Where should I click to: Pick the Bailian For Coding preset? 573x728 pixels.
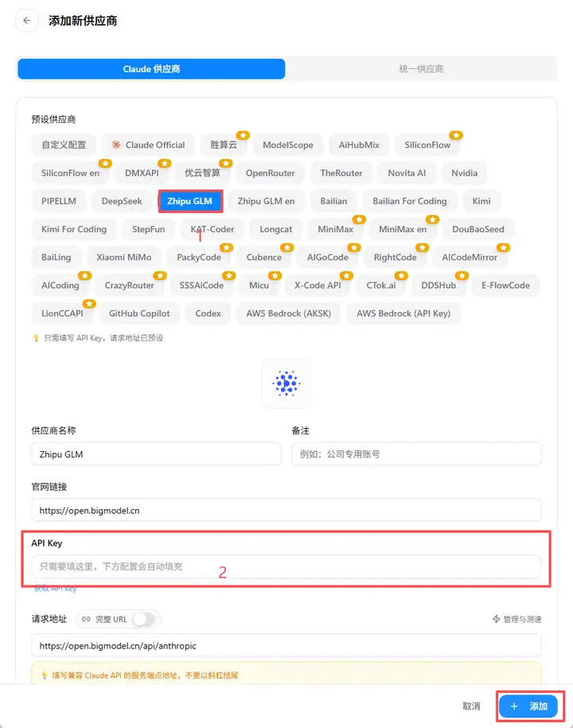click(410, 201)
